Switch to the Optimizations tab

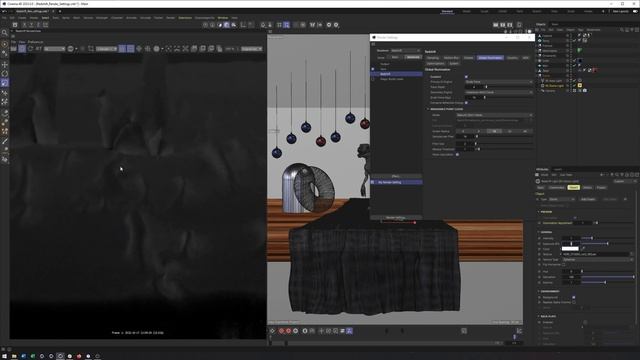point(436,64)
